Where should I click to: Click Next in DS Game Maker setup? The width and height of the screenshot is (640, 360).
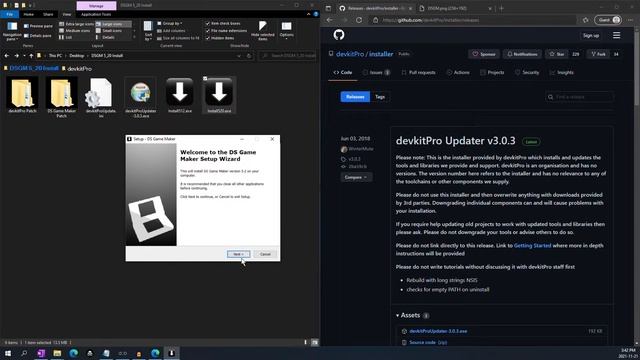238,254
